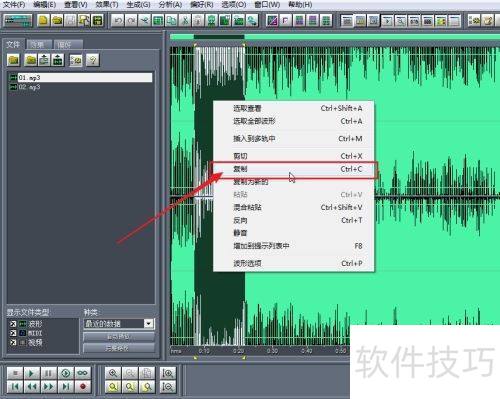Image resolution: width=500 pixels, height=399 pixels.
Task: Open the 查看(V) menu
Action: click(76, 5)
